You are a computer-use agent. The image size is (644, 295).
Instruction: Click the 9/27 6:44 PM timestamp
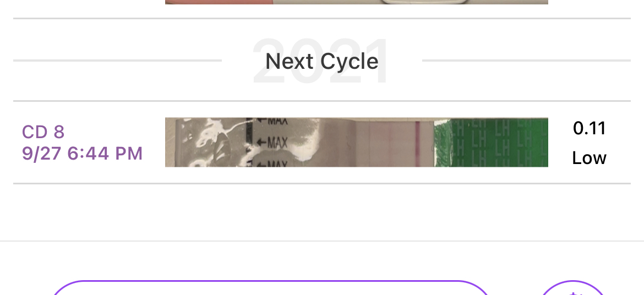pyautogui.click(x=82, y=153)
